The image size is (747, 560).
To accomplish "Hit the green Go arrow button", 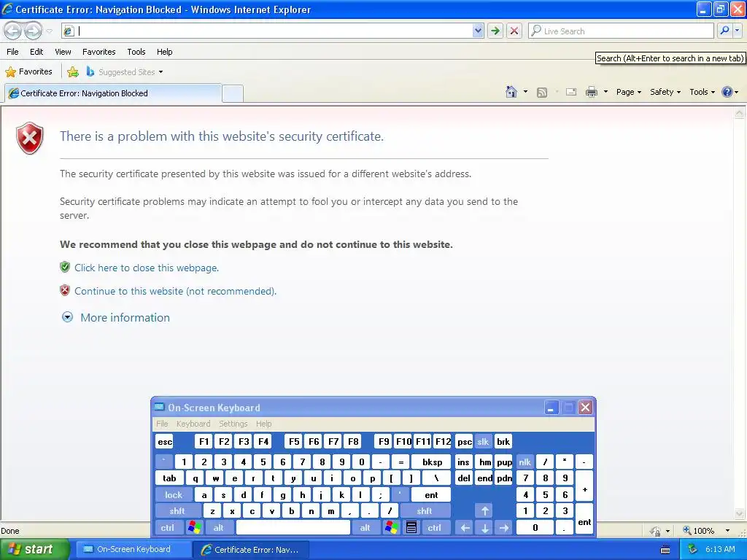I will click(x=495, y=31).
